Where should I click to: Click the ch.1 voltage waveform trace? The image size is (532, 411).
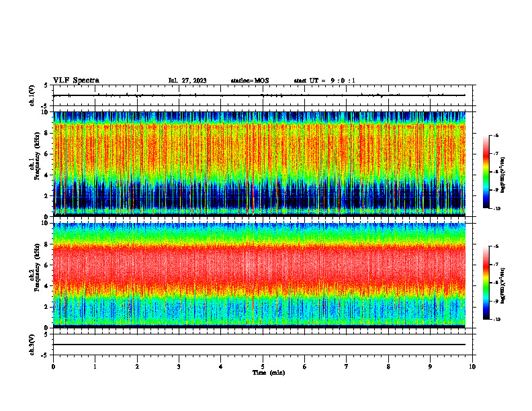pos(259,95)
